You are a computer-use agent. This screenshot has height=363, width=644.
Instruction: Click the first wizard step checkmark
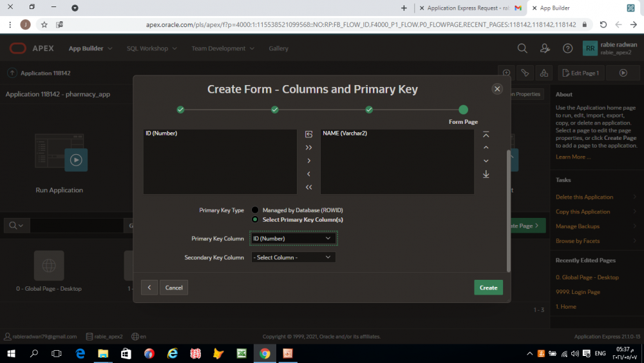pyautogui.click(x=181, y=110)
